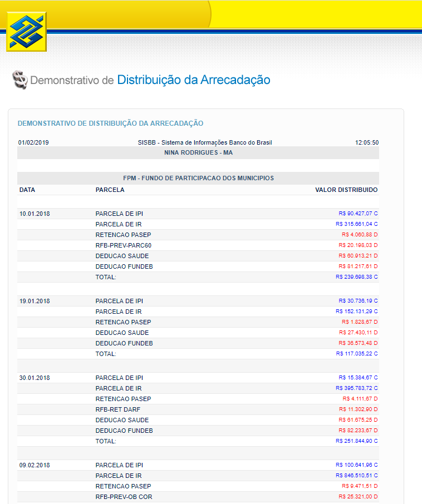Click the report date 01/02/2019

click(33, 142)
